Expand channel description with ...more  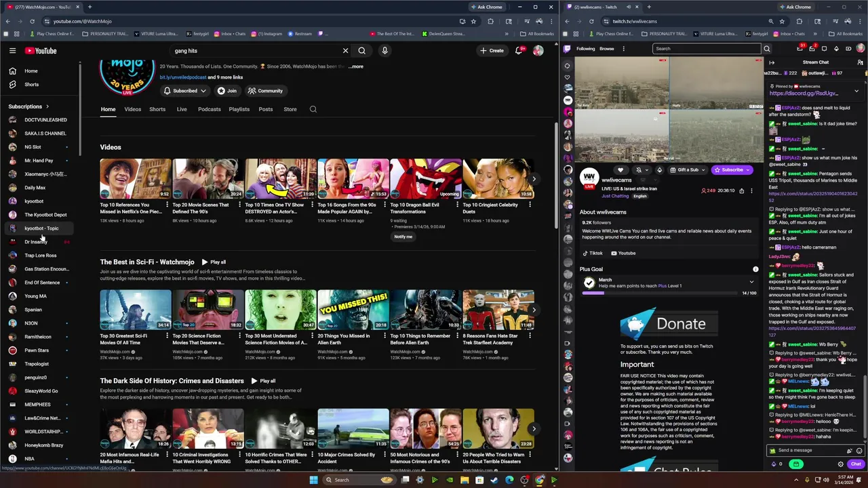(x=356, y=66)
